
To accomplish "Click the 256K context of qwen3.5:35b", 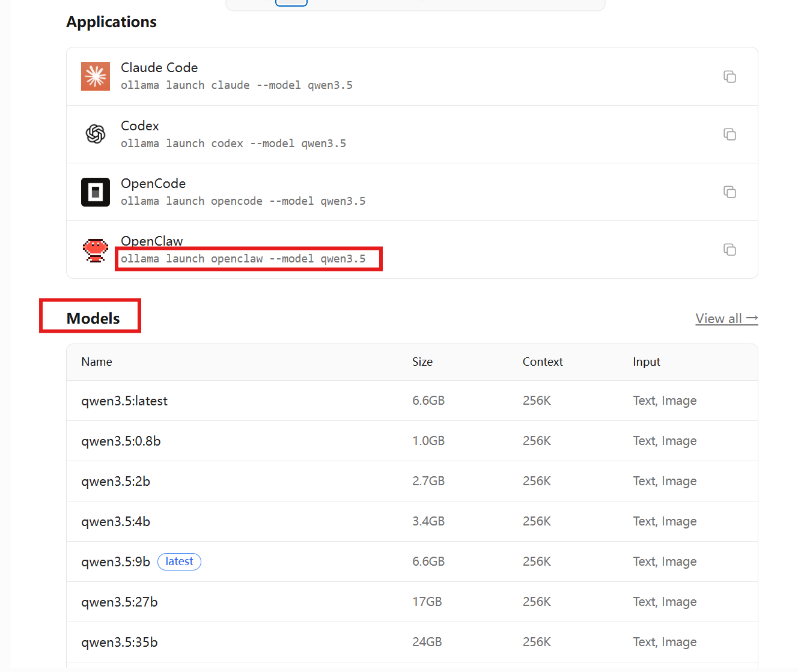I will pos(537,642).
